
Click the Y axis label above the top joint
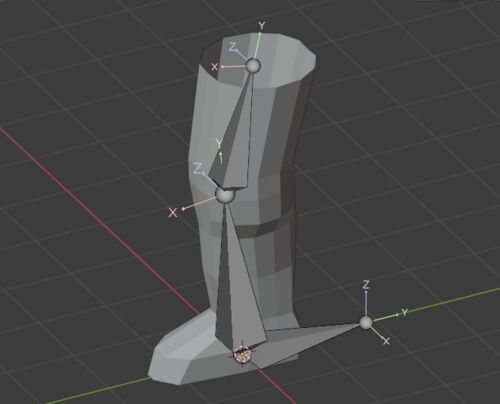point(262,25)
